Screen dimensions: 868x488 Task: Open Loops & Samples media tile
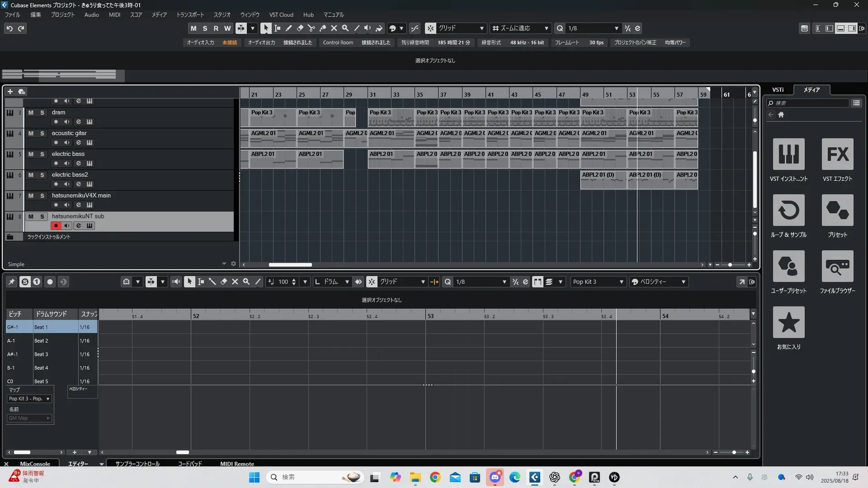(788, 211)
